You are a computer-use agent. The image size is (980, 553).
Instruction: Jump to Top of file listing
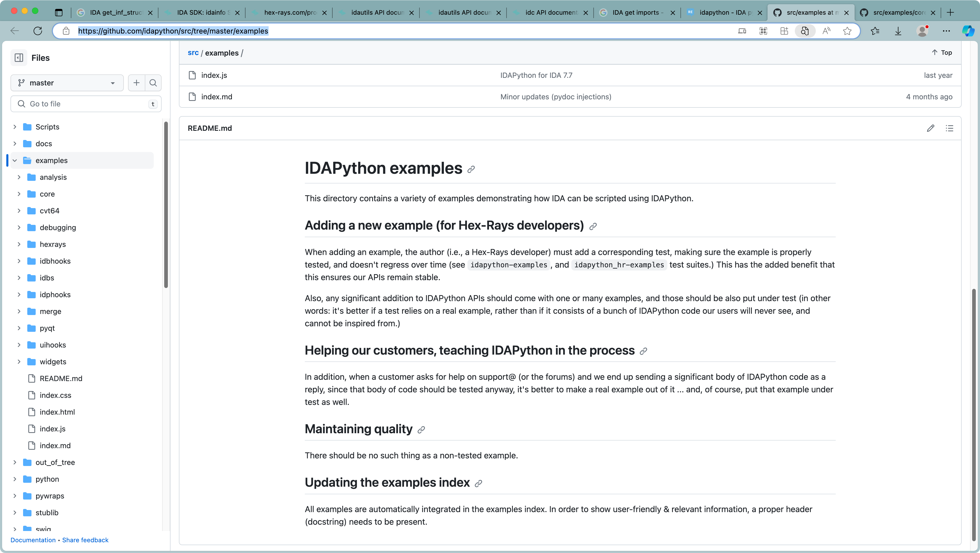tap(942, 52)
